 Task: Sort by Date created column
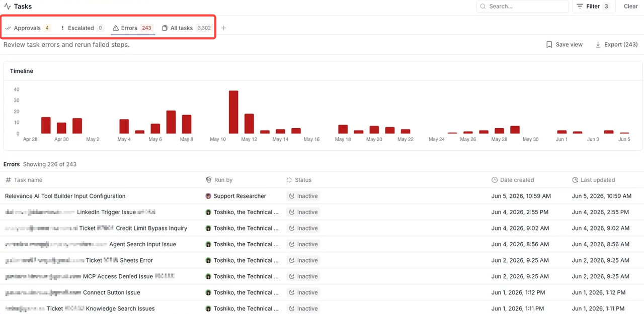click(x=513, y=180)
